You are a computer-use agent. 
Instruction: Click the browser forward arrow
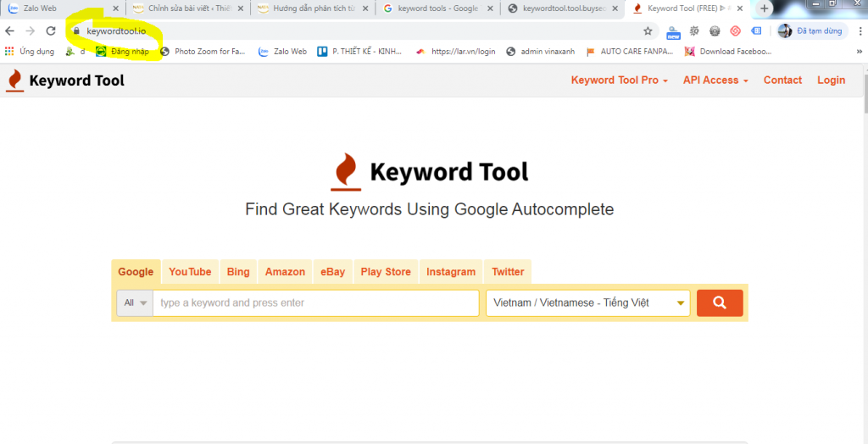coord(30,31)
